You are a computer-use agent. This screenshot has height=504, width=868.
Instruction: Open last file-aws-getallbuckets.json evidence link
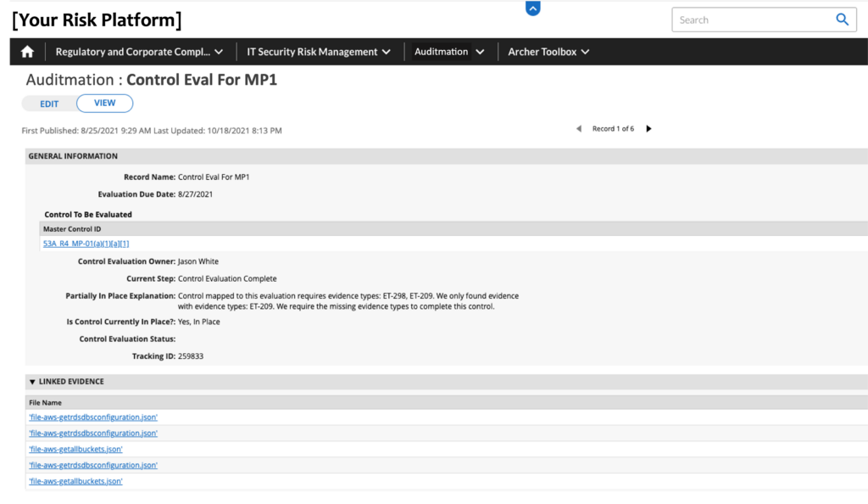pyautogui.click(x=75, y=481)
